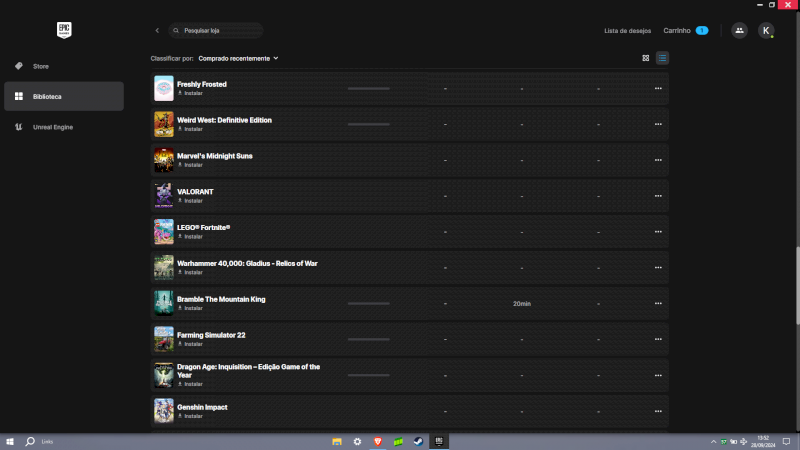
Task: Open Brave browser from the taskbar
Action: pos(378,441)
